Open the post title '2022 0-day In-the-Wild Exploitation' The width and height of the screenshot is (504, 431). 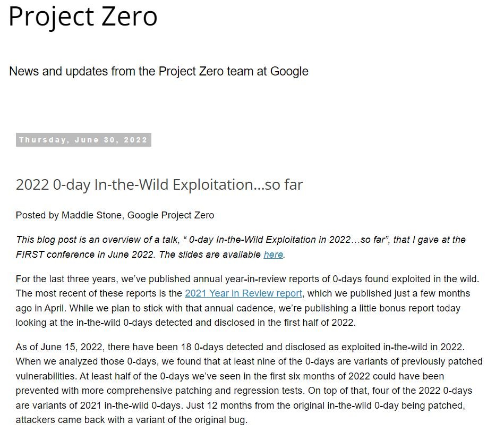[x=159, y=185]
